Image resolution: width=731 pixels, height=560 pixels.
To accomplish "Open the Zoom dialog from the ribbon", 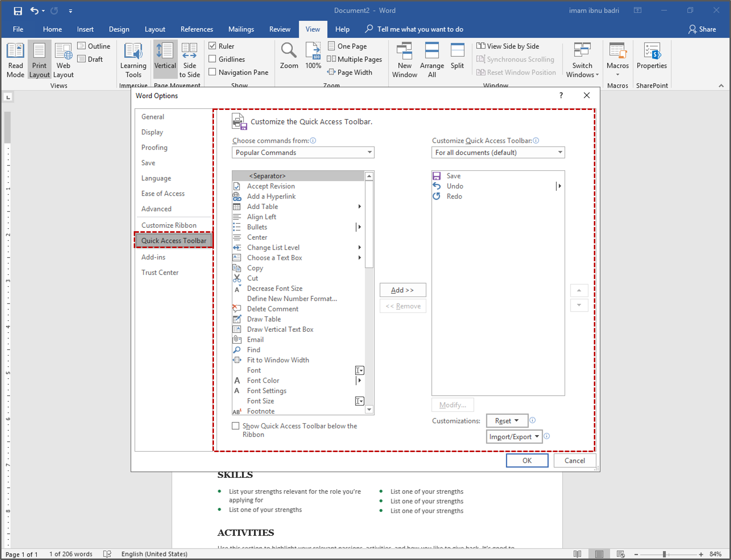I will pyautogui.click(x=289, y=56).
